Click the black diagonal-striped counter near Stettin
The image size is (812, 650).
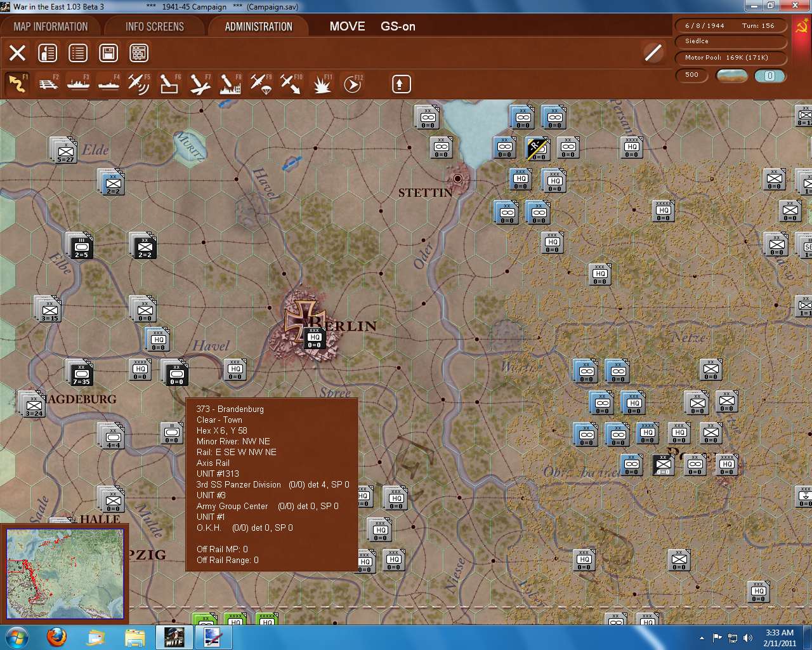[537, 149]
